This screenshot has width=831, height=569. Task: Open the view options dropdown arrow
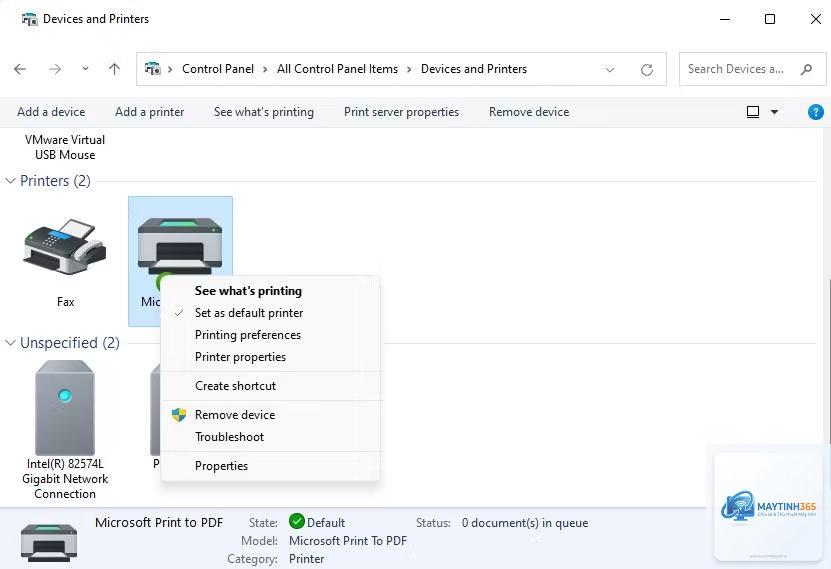click(x=774, y=112)
